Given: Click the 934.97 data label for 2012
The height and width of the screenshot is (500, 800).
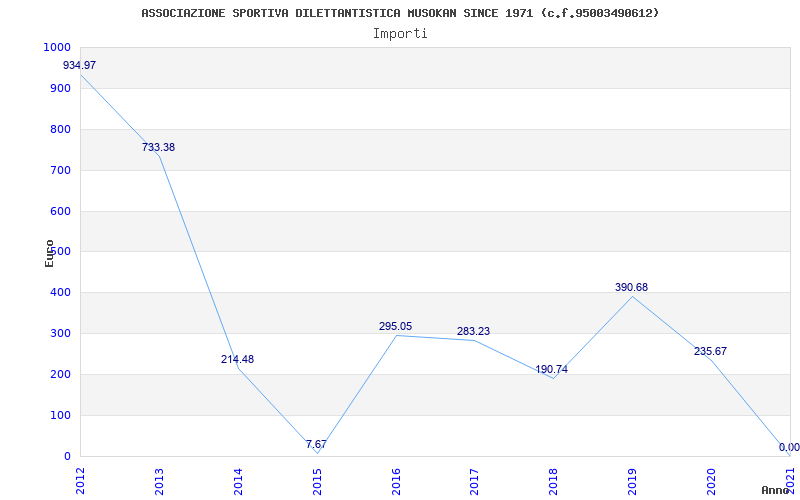Looking at the screenshot, I should [79, 65].
